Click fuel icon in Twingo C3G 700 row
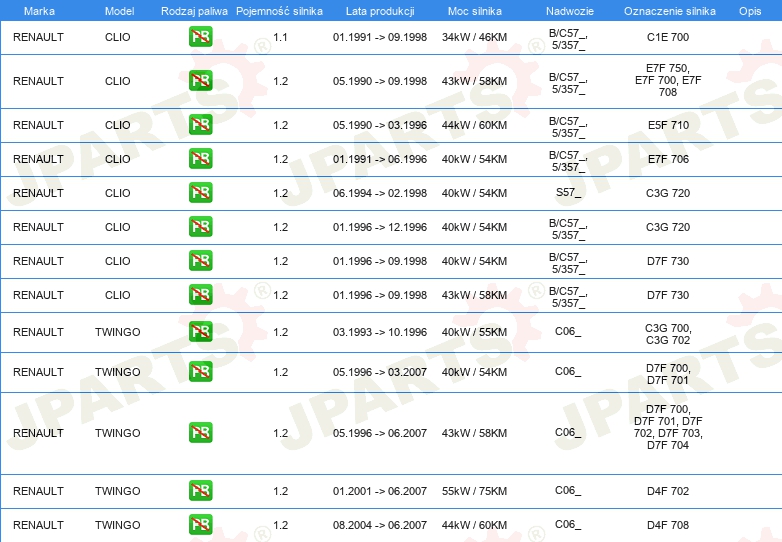Viewport: 782px width, 542px height. [200, 332]
